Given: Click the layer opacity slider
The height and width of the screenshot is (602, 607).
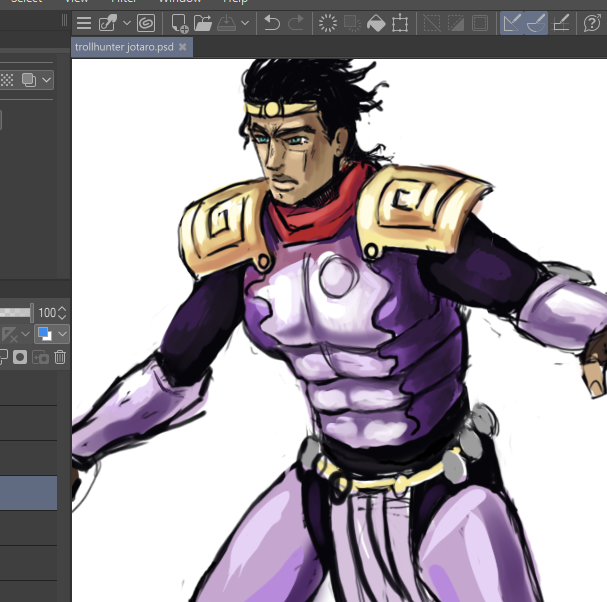Looking at the screenshot, I should pos(15,312).
